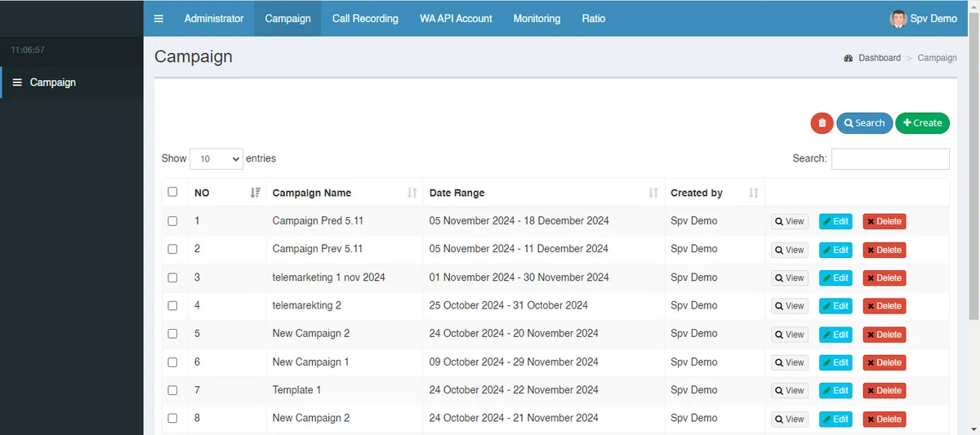Tick checkbox for row number 5
This screenshot has height=435, width=980.
pyautogui.click(x=172, y=334)
